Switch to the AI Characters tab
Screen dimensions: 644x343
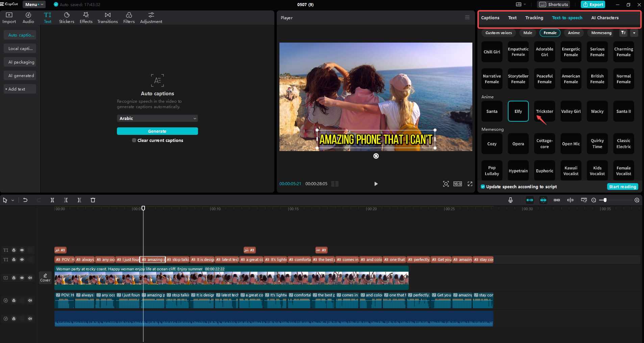tap(605, 18)
